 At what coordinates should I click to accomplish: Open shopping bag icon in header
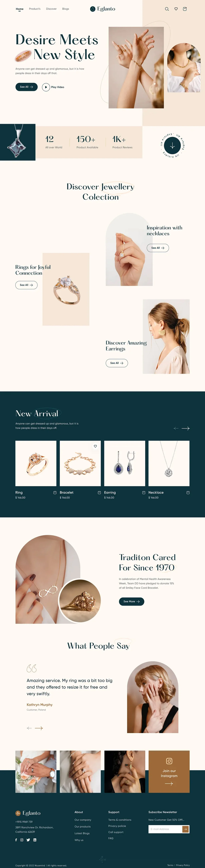point(185,9)
